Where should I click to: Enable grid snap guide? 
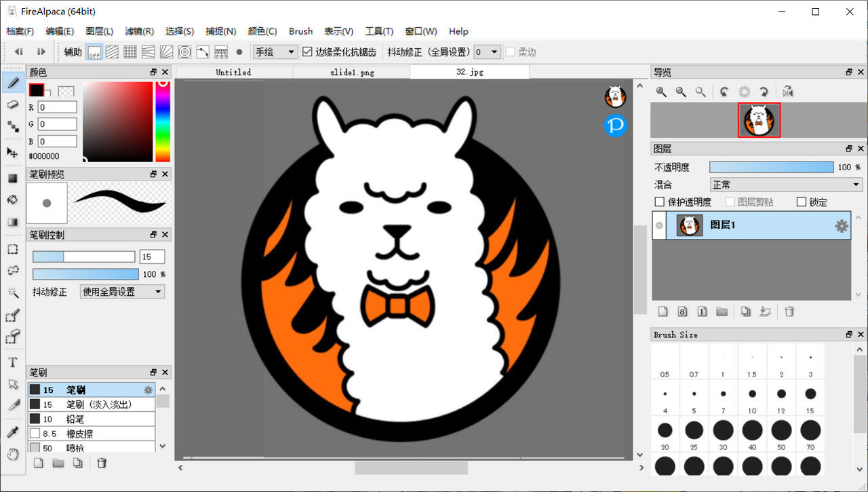pyautogui.click(x=130, y=52)
